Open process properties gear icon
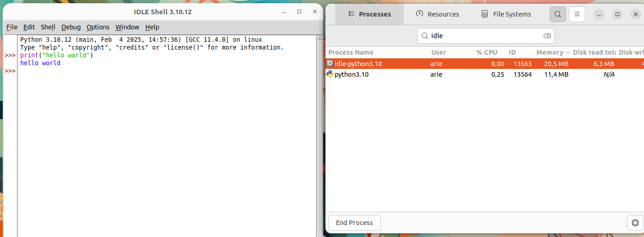Image resolution: width=644 pixels, height=237 pixels. (635, 223)
